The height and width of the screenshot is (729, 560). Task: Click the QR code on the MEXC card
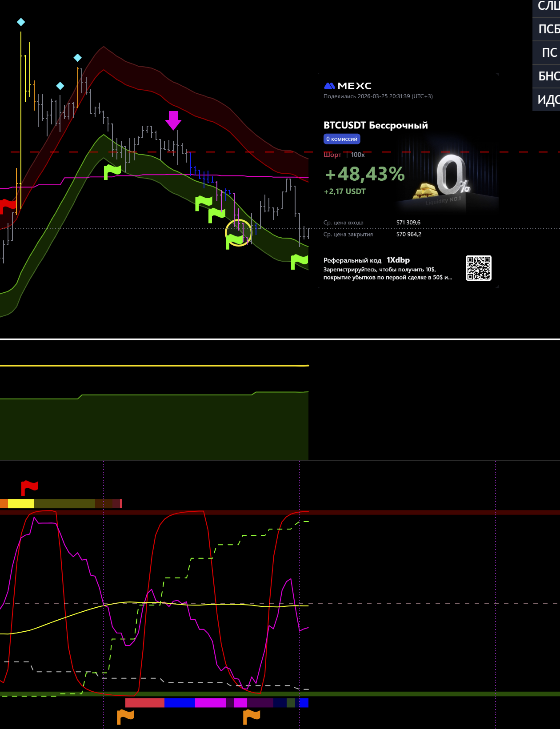(x=478, y=268)
